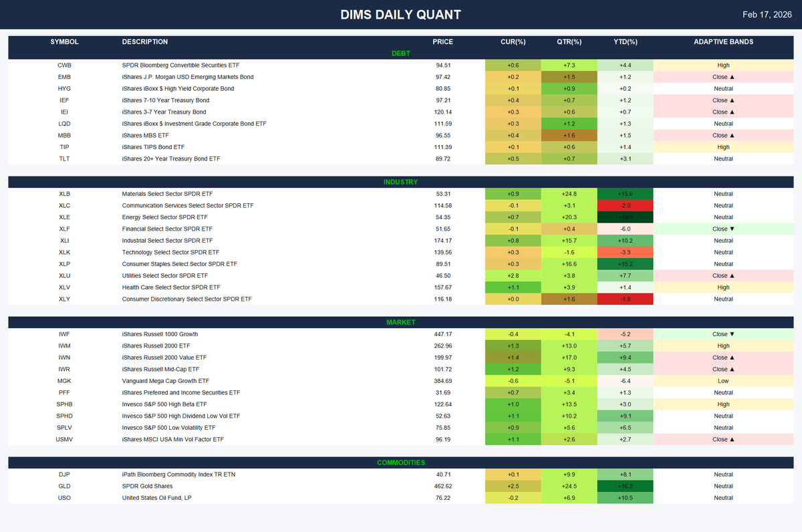Click the XLI price 174.17
This screenshot has width=802, height=532.
click(442, 241)
